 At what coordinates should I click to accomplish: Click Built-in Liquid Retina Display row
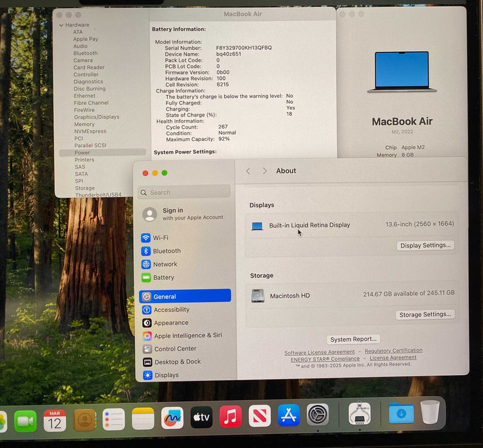352,225
